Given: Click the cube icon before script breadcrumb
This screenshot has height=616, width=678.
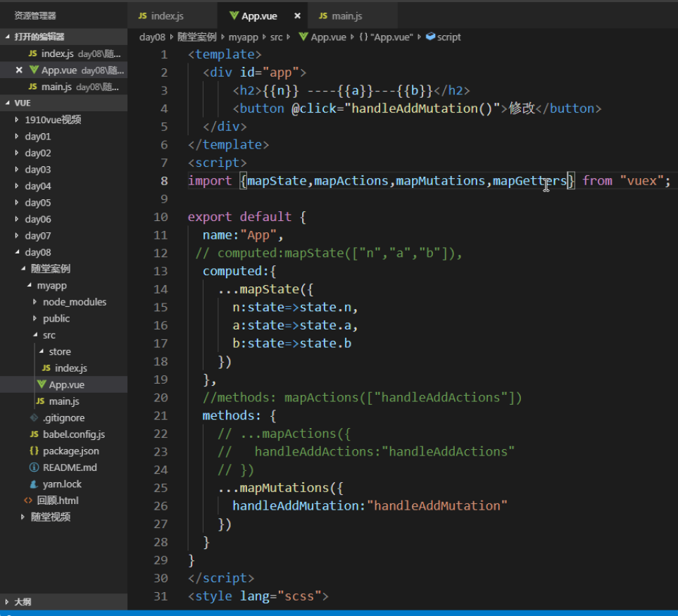Looking at the screenshot, I should pyautogui.click(x=430, y=37).
